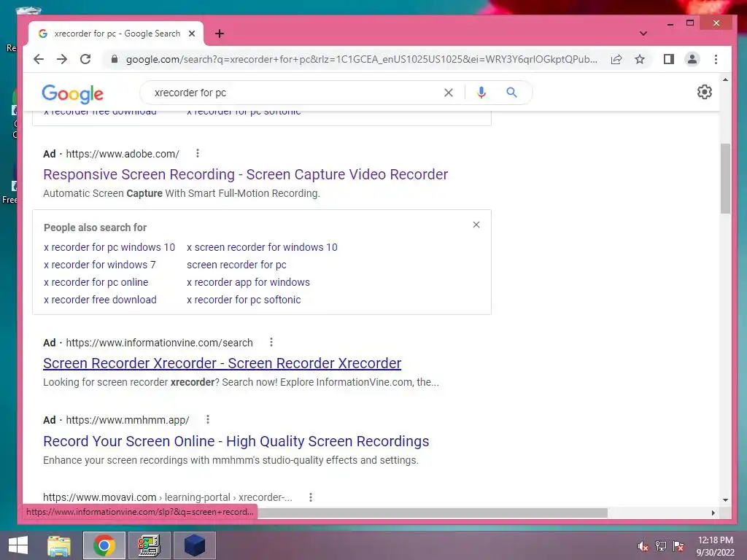
Task: Click the forward navigation arrow
Action: click(62, 59)
